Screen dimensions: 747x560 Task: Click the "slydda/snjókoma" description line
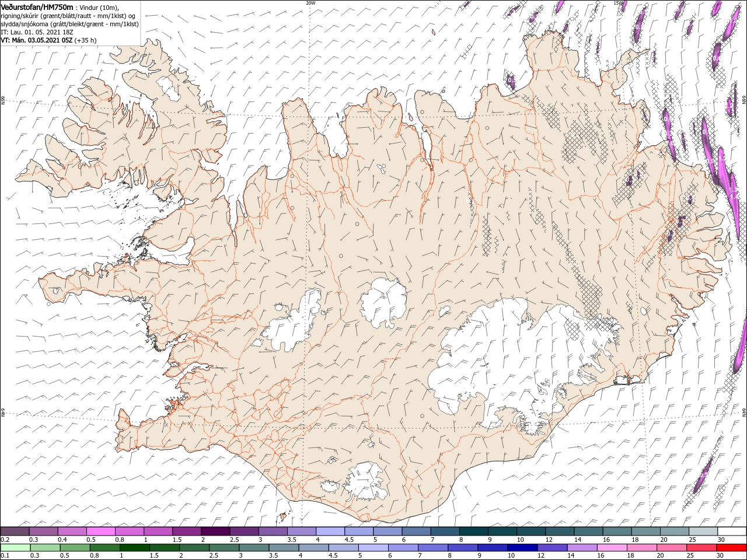[x=70, y=24]
